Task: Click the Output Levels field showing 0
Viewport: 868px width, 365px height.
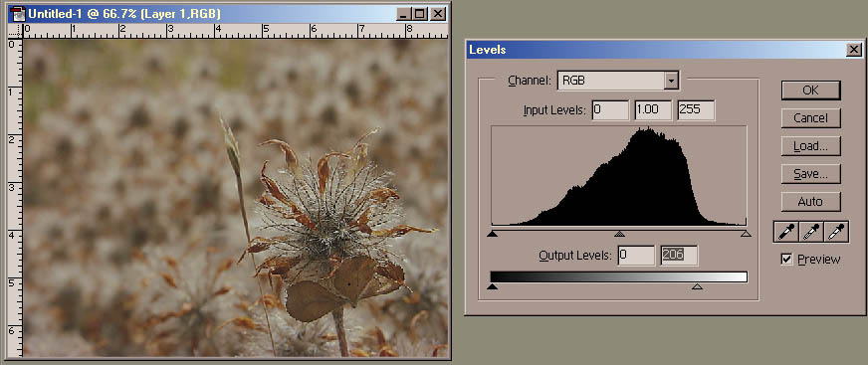Action: [636, 256]
